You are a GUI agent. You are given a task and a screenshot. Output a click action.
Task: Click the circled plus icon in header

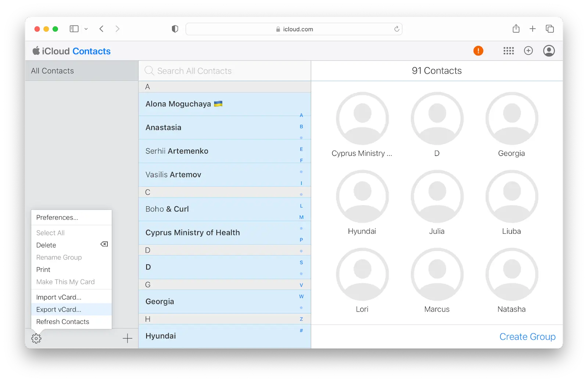(x=528, y=51)
